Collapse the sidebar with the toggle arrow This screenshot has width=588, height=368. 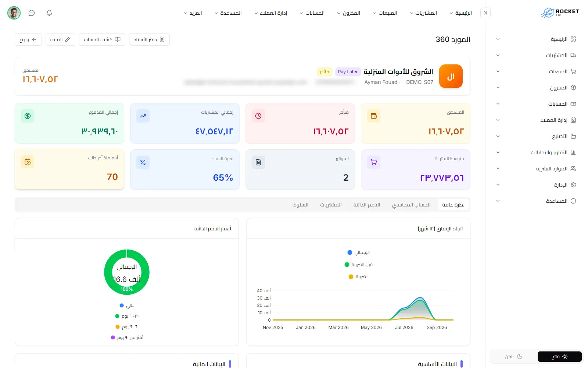pyautogui.click(x=485, y=13)
